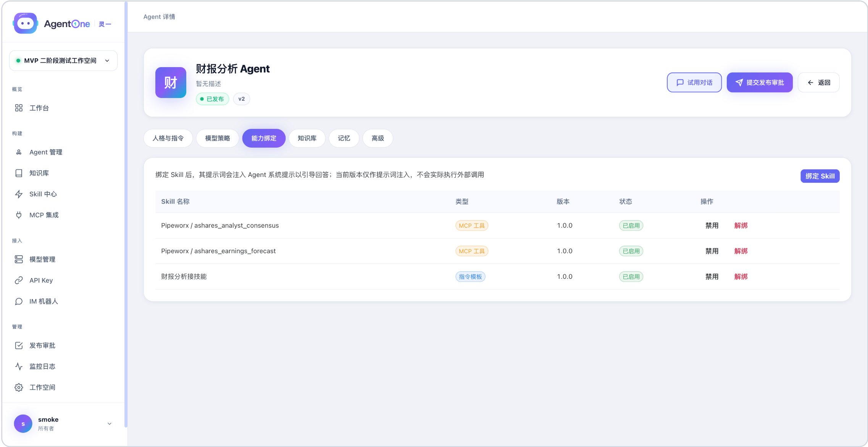The width and height of the screenshot is (868, 447).
Task: Expand the smoke user account menu
Action: pyautogui.click(x=63, y=424)
